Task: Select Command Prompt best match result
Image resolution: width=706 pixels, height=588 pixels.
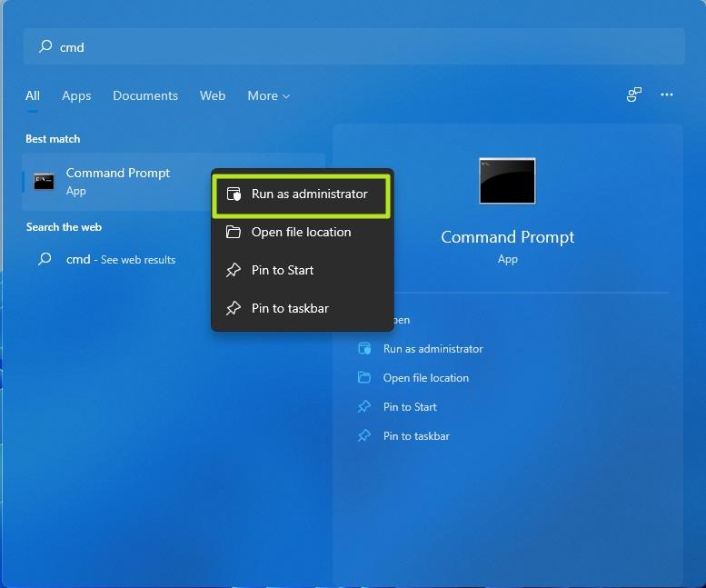Action: (116, 182)
